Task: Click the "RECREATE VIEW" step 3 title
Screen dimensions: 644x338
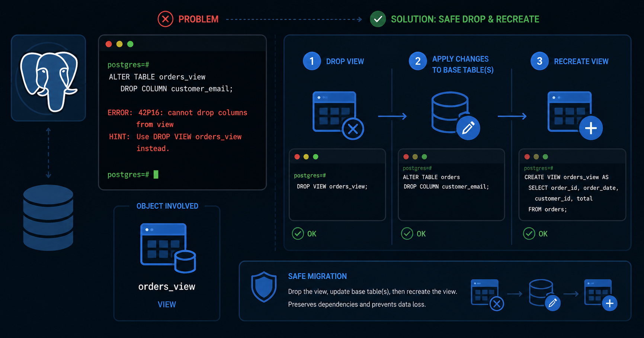Action: point(581,62)
